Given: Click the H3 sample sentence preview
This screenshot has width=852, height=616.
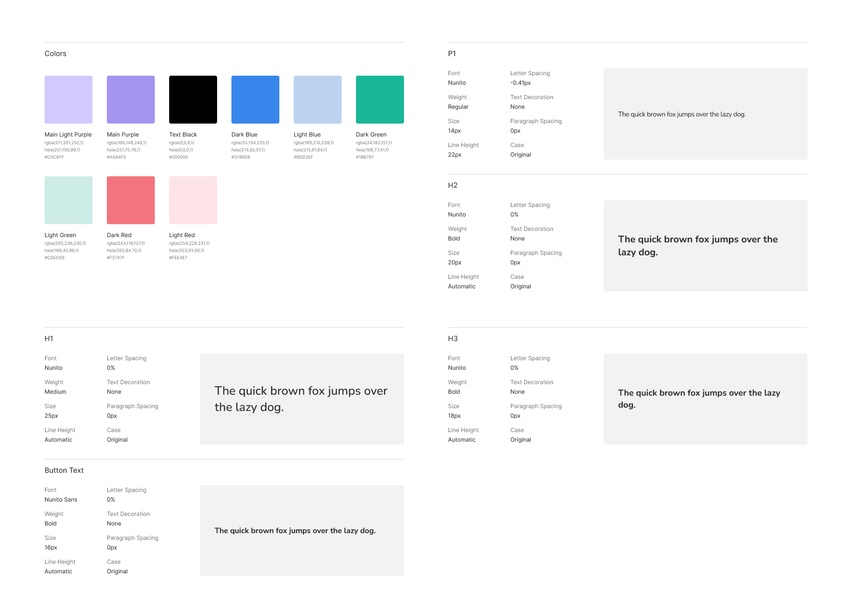Looking at the screenshot, I should pos(699,399).
